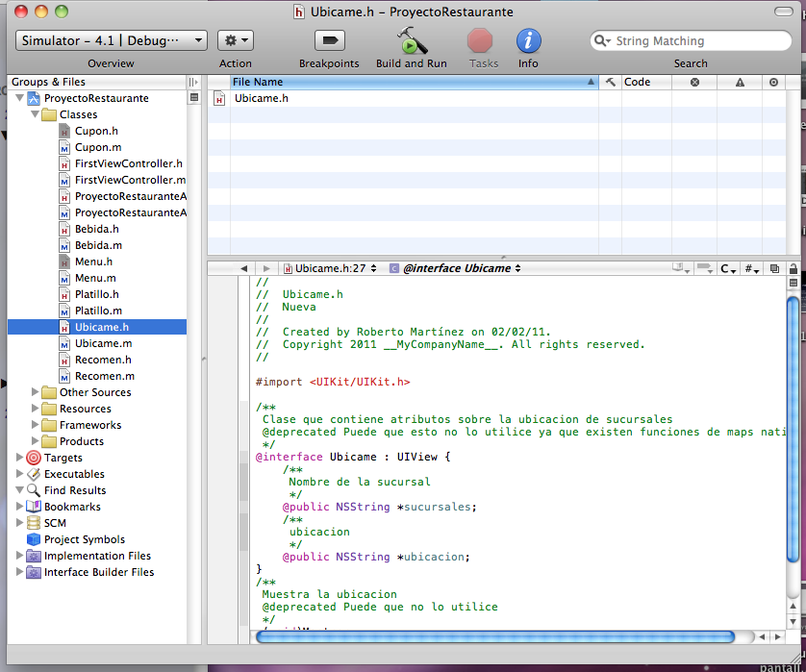Open the Action gear menu
The height and width of the screenshot is (672, 806).
pos(236,40)
